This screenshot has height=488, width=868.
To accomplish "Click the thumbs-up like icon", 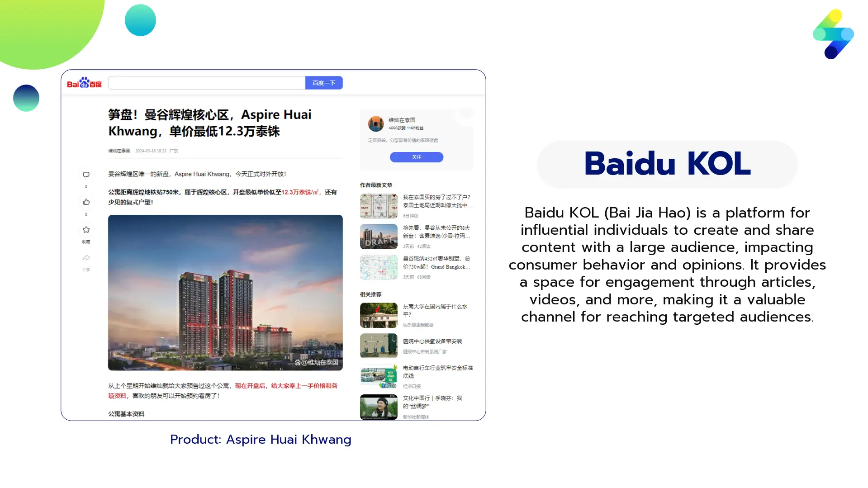I will (x=86, y=202).
